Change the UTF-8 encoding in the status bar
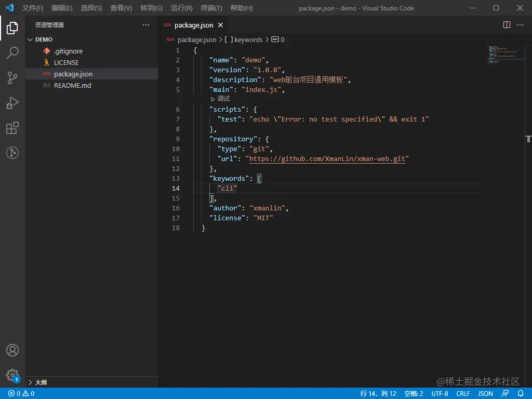This screenshot has width=532, height=399. (x=440, y=393)
